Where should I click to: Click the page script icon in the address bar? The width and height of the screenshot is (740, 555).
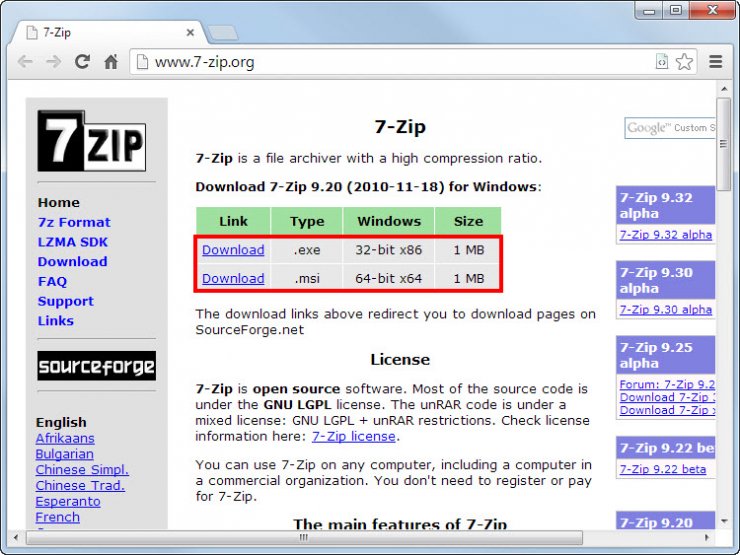coord(662,61)
